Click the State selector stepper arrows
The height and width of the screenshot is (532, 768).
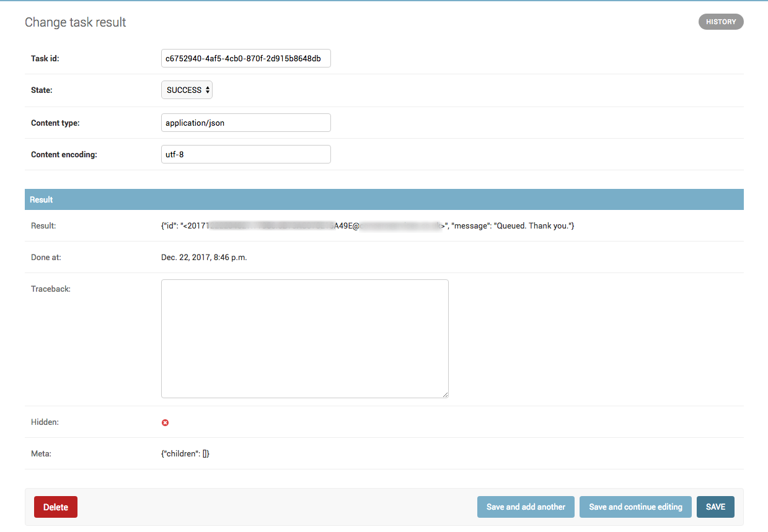[x=206, y=89]
